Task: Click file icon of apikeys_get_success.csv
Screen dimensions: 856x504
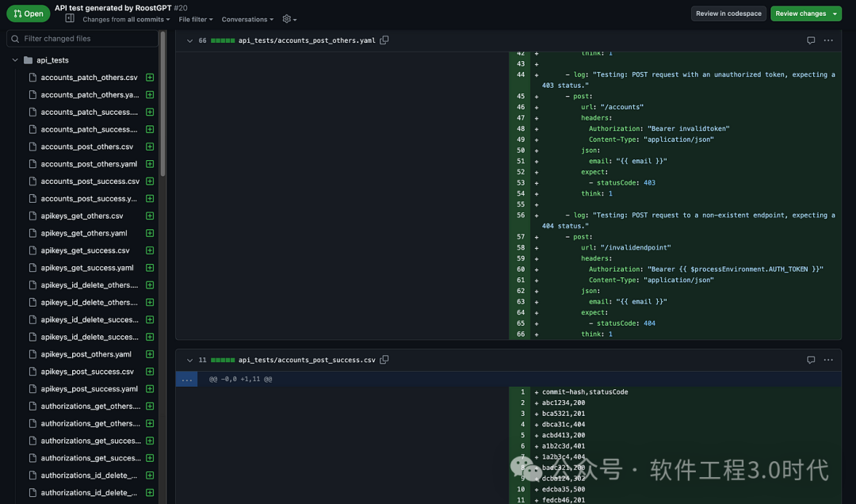Action: pyautogui.click(x=32, y=250)
